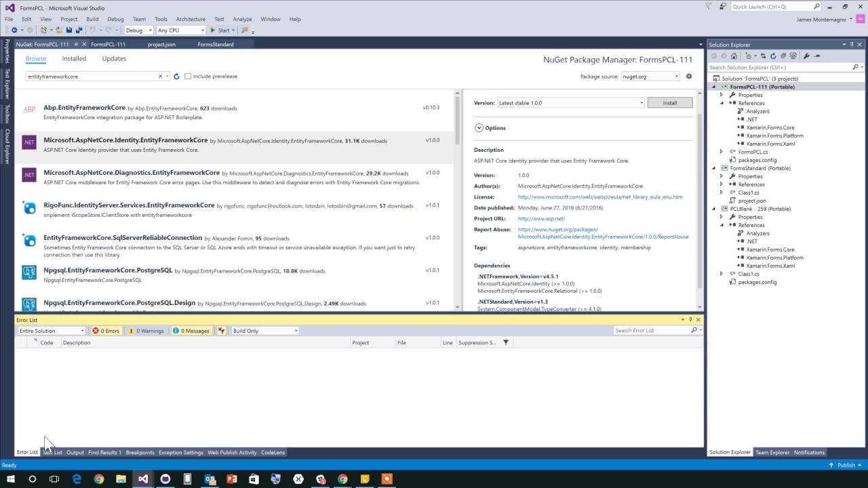Switch to the Output tab

[x=75, y=452]
